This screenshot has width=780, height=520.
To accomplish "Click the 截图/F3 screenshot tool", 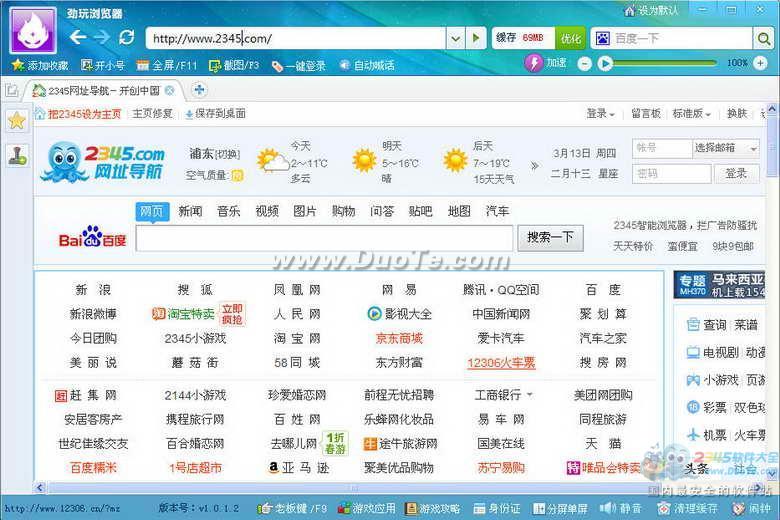I will tap(233, 65).
